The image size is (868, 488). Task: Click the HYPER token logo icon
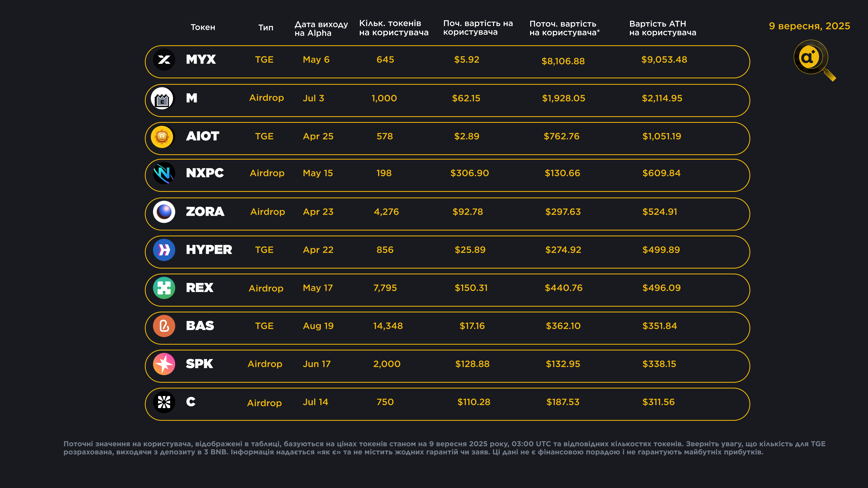coord(164,250)
